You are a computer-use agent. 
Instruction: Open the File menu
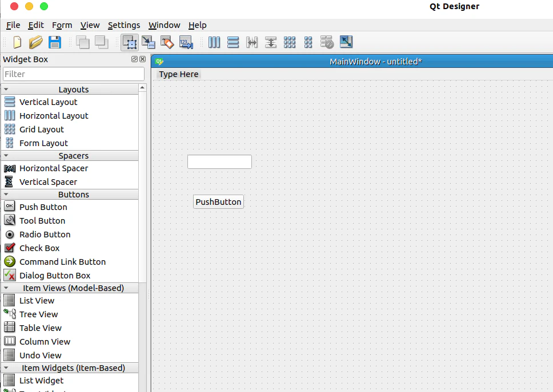tap(13, 25)
